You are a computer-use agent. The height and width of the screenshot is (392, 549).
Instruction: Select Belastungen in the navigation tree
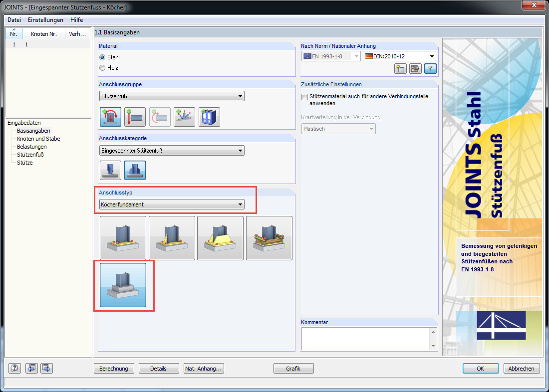click(x=32, y=147)
